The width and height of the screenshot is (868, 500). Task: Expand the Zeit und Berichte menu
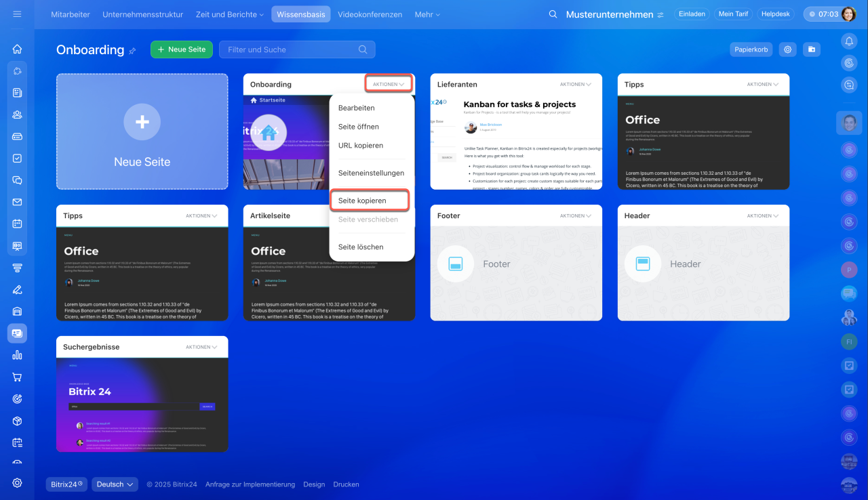(230, 14)
